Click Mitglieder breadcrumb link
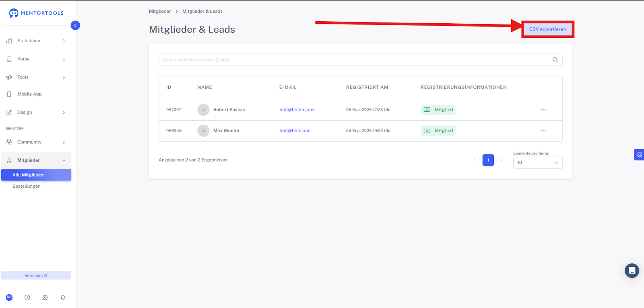The image size is (644, 308). (160, 11)
